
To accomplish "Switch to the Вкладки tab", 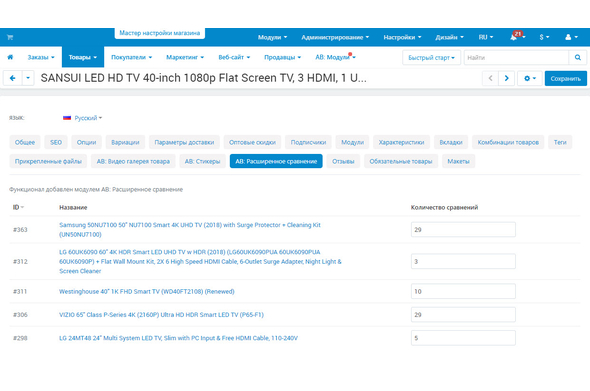I will point(451,142).
